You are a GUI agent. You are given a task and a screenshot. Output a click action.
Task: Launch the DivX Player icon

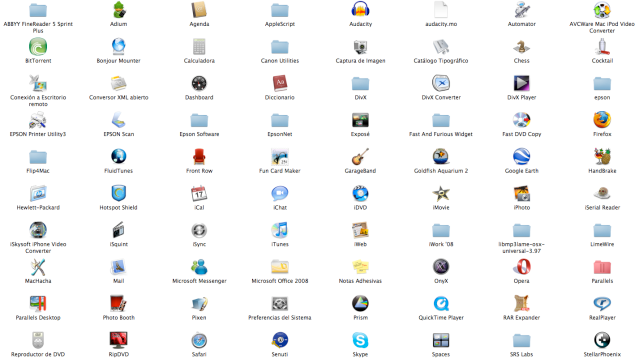coord(522,83)
